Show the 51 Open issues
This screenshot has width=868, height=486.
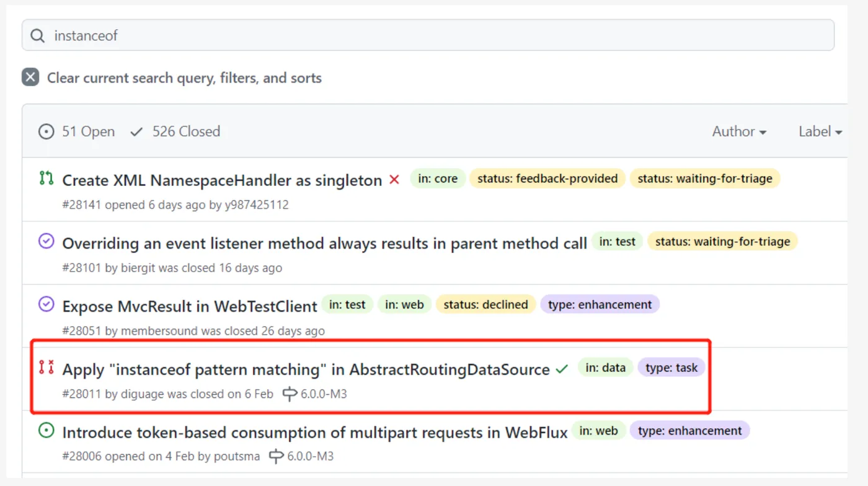pos(88,131)
